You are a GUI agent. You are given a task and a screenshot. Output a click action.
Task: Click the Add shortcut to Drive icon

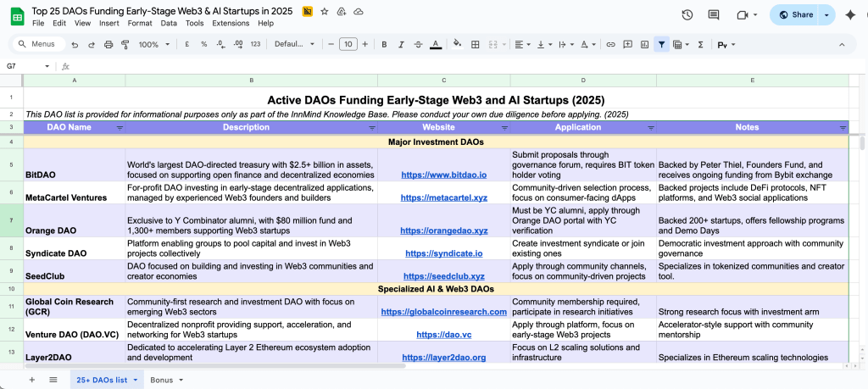[x=341, y=11]
